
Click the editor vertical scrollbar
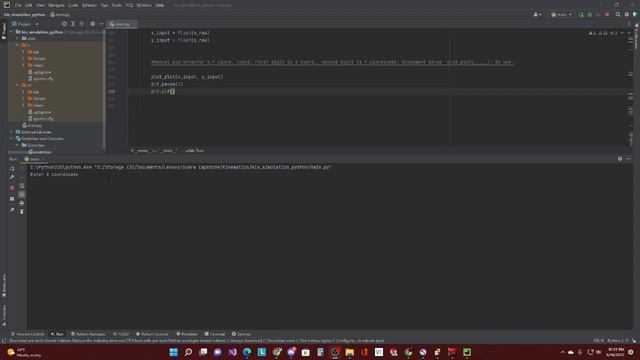631,88
